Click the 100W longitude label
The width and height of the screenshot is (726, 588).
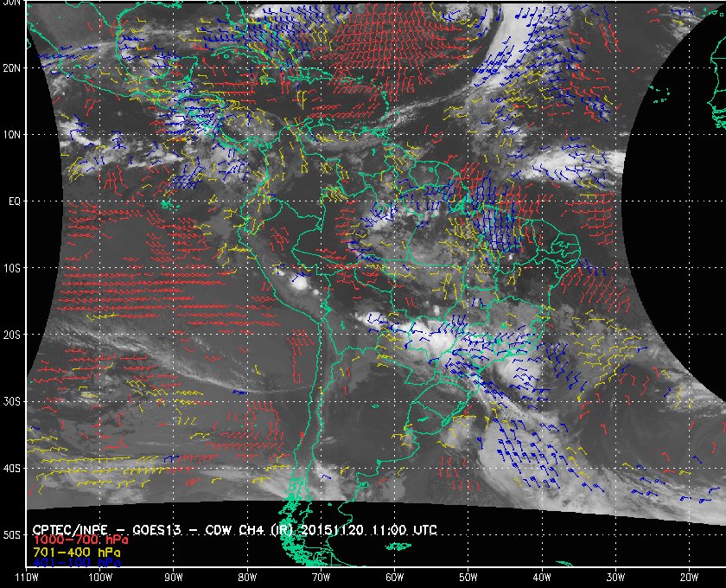pos(100,578)
